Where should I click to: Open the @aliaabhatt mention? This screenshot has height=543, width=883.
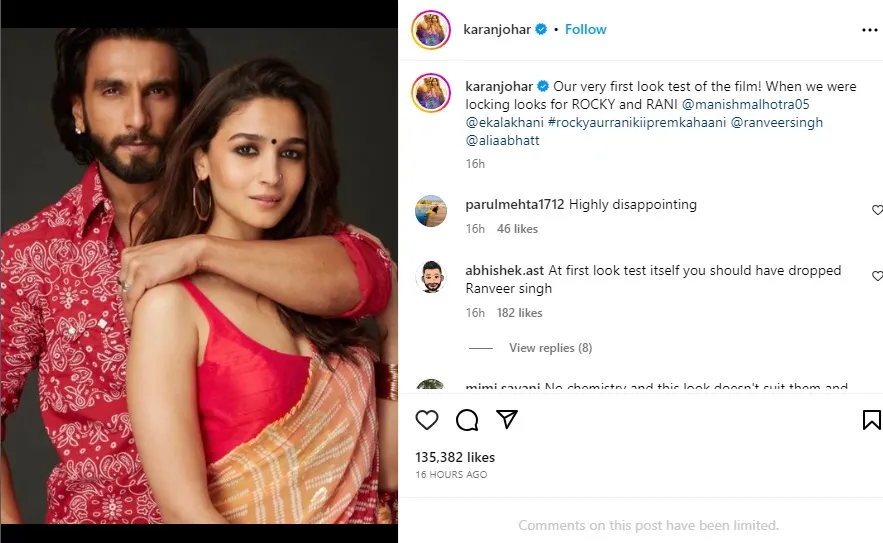[502, 141]
